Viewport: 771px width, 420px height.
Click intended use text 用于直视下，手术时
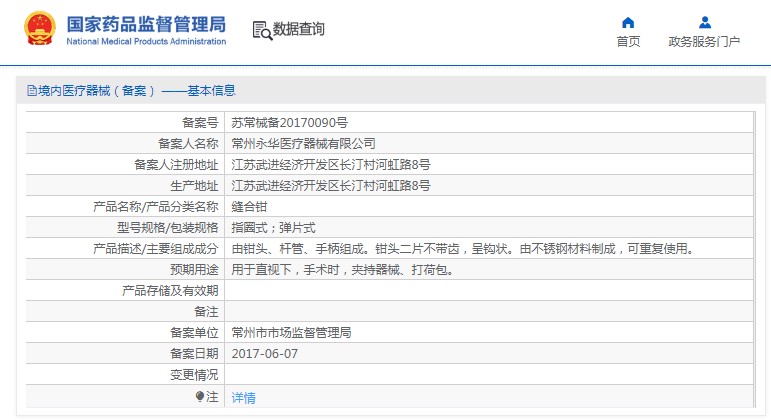click(x=343, y=270)
